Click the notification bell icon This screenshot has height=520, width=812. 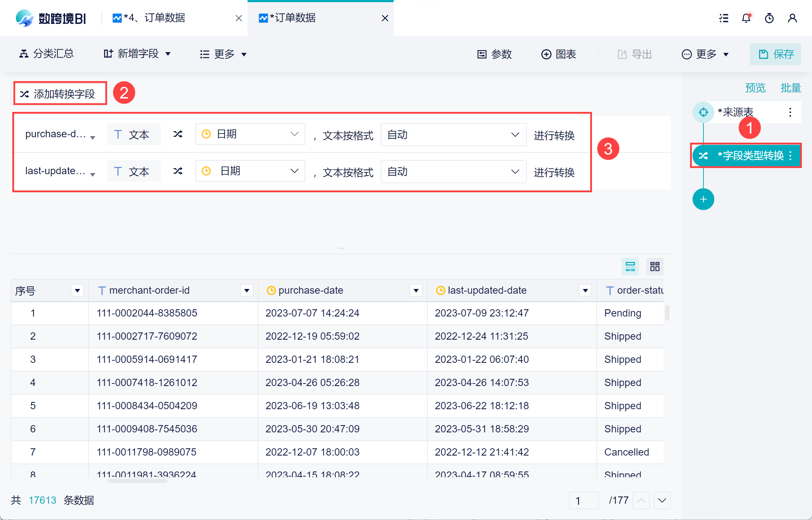pyautogui.click(x=746, y=18)
